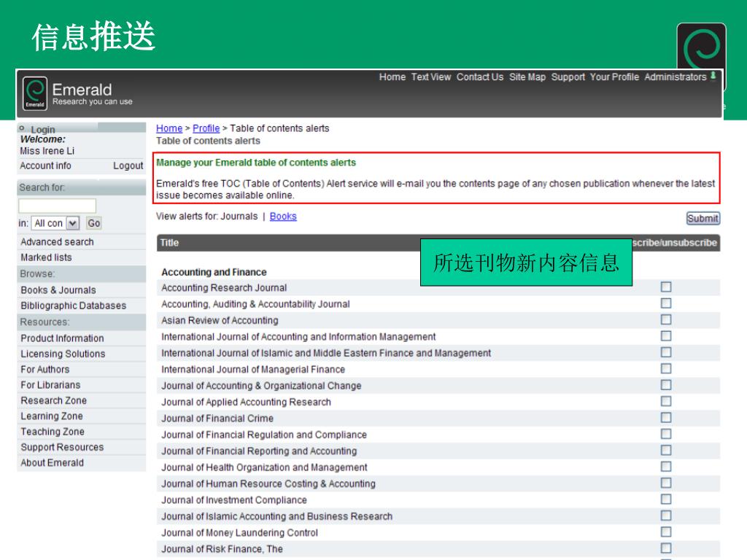Click 'Journal of Human Resource Costing & Accounting'
The image size is (747, 560).
[268, 484]
